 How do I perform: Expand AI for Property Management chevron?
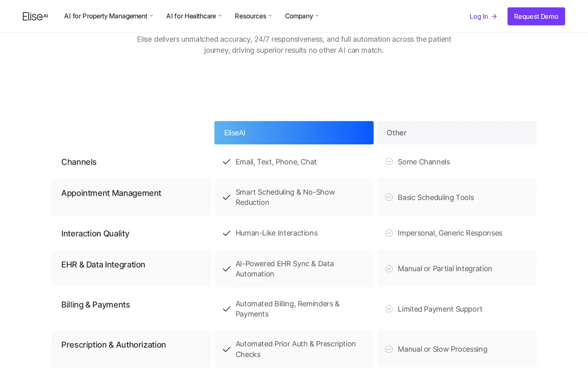151,16
